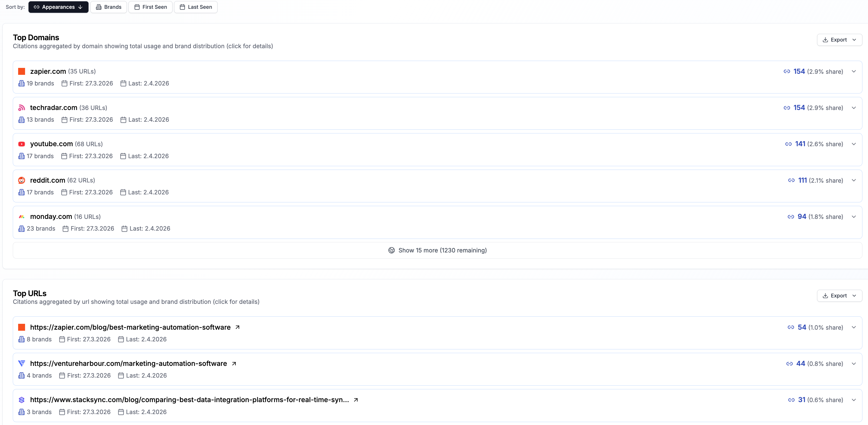Open the Export dropdown for Top URLs
This screenshot has height=425, width=868.
click(839, 296)
